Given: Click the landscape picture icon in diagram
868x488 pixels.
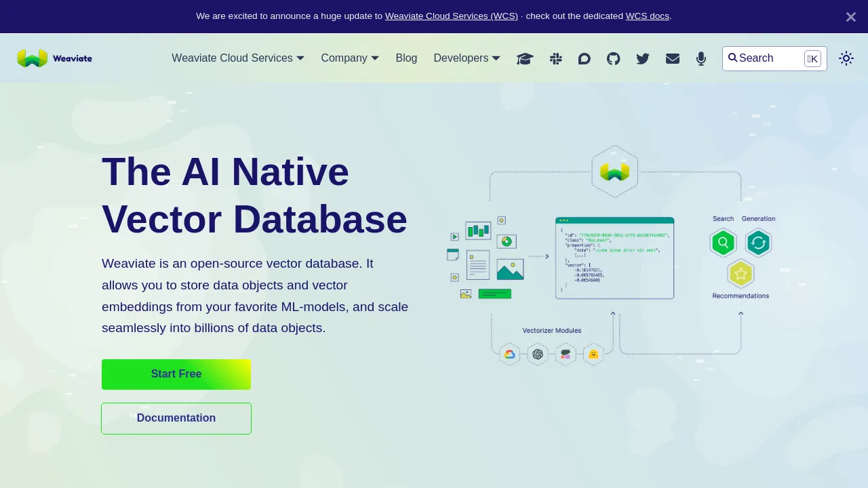Looking at the screenshot, I should [x=510, y=269].
